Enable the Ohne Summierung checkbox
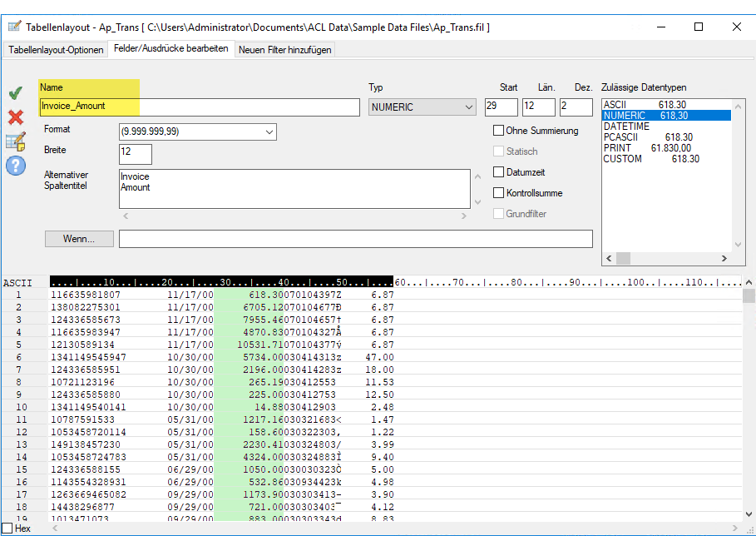Image resolution: width=756 pixels, height=536 pixels. point(499,131)
